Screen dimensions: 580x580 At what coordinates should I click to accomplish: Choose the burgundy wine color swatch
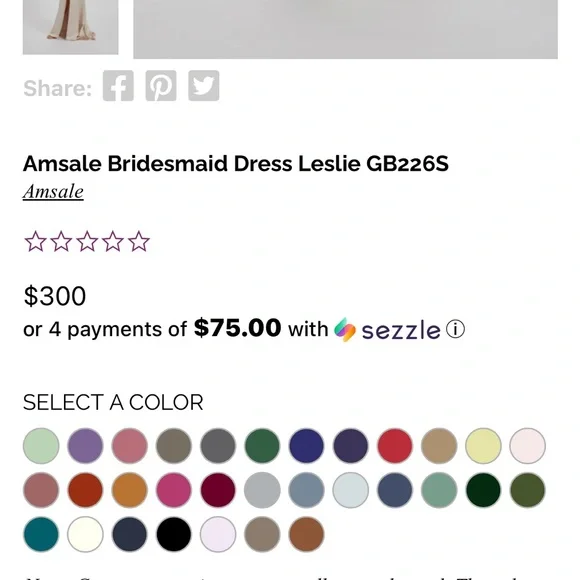(x=218, y=490)
